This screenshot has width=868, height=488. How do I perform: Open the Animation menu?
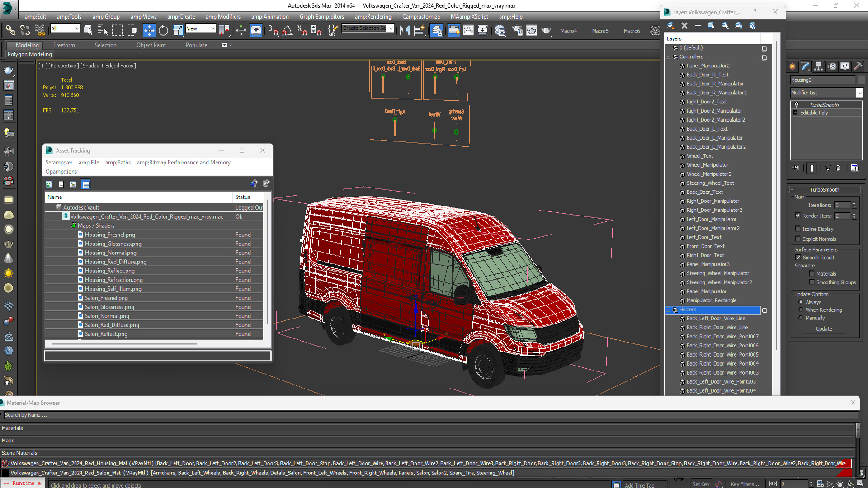point(270,17)
